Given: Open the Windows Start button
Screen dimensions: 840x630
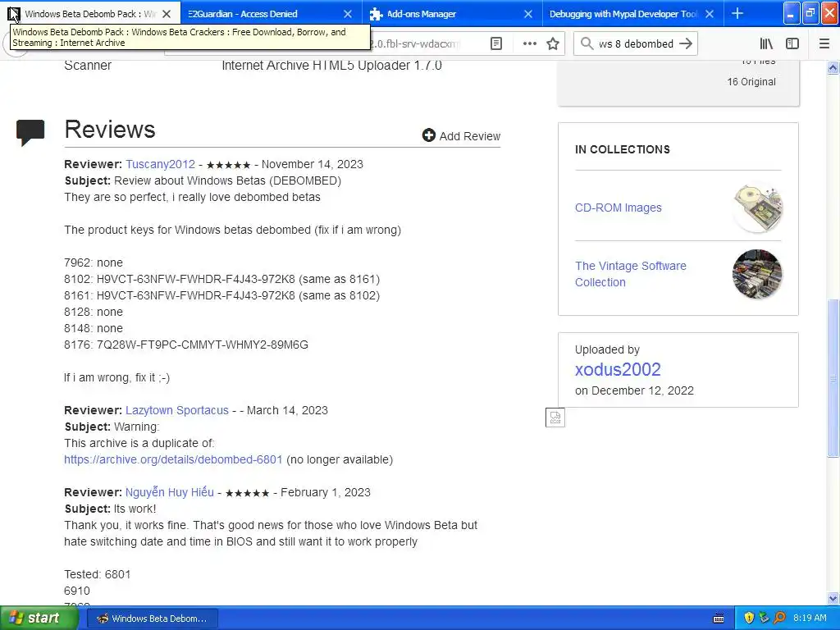Looking at the screenshot, I should 39,618.
